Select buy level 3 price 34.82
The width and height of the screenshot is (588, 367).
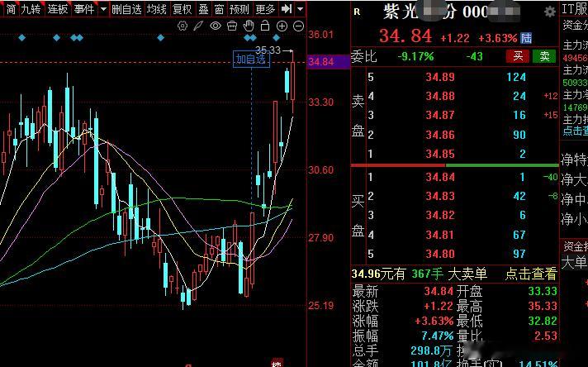440,215
